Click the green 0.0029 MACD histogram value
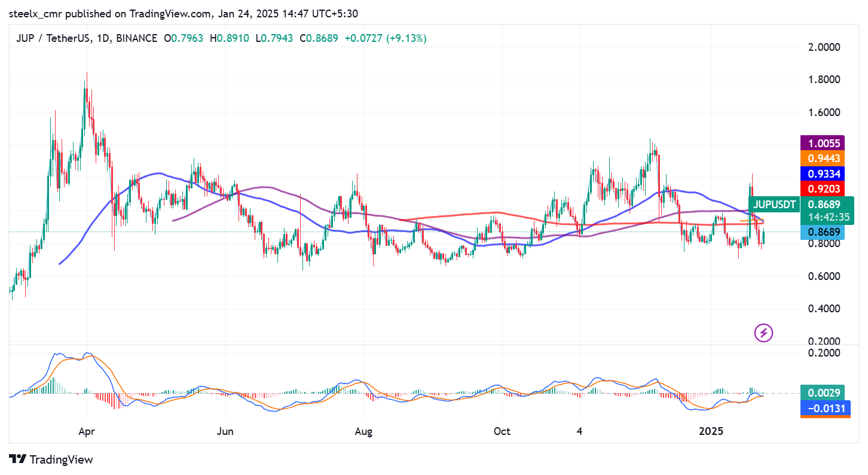 [824, 393]
